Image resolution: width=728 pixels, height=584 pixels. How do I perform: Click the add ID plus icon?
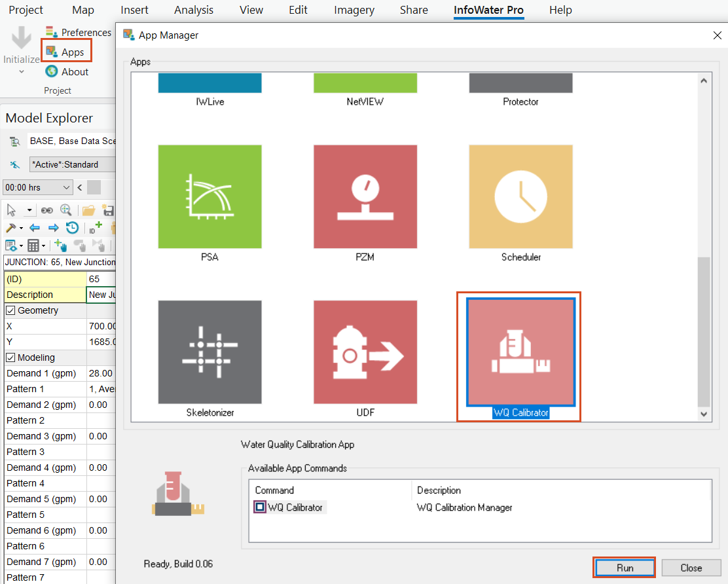[95, 227]
